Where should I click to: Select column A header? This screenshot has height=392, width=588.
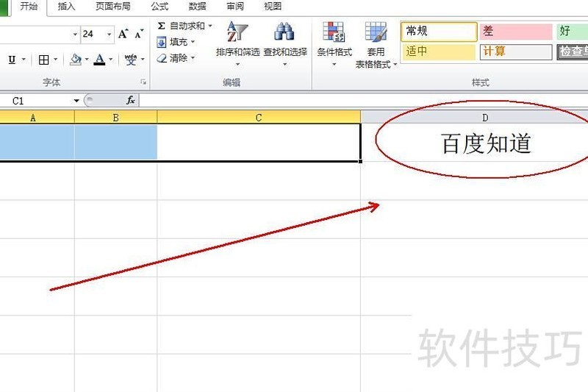coord(37,118)
